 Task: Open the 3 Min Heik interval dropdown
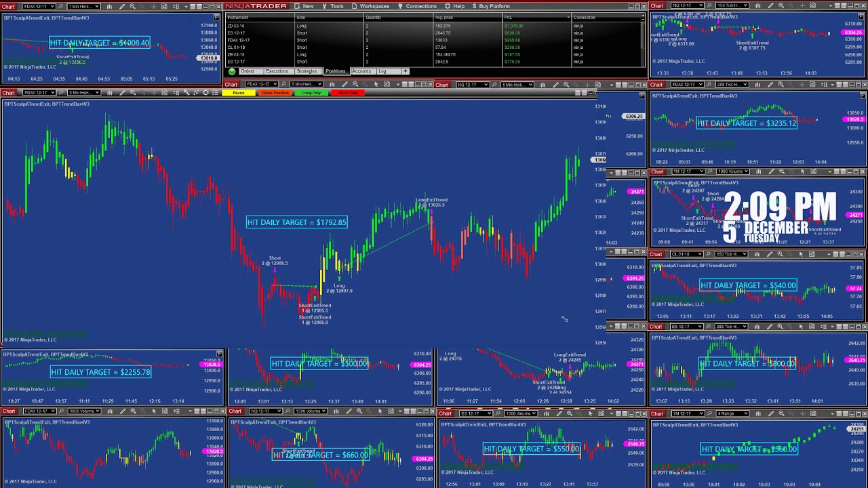click(84, 92)
